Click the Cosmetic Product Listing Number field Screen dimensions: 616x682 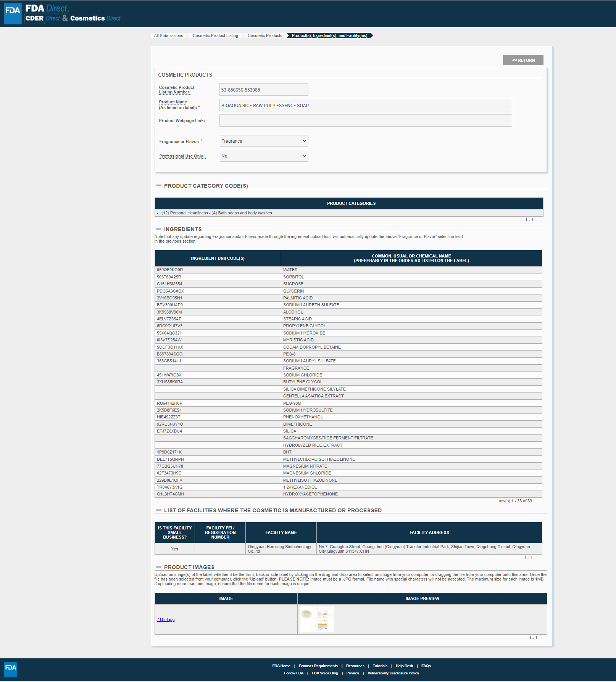click(x=263, y=90)
